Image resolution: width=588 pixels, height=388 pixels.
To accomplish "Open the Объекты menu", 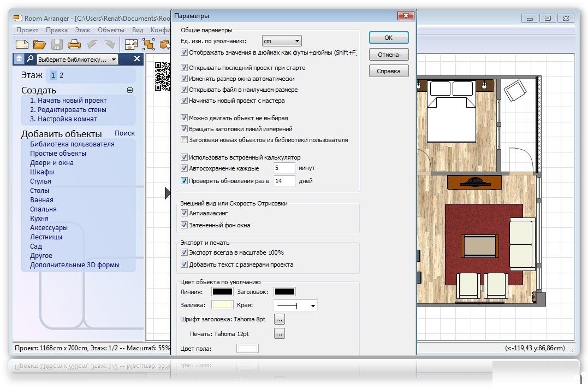I will click(x=111, y=30).
